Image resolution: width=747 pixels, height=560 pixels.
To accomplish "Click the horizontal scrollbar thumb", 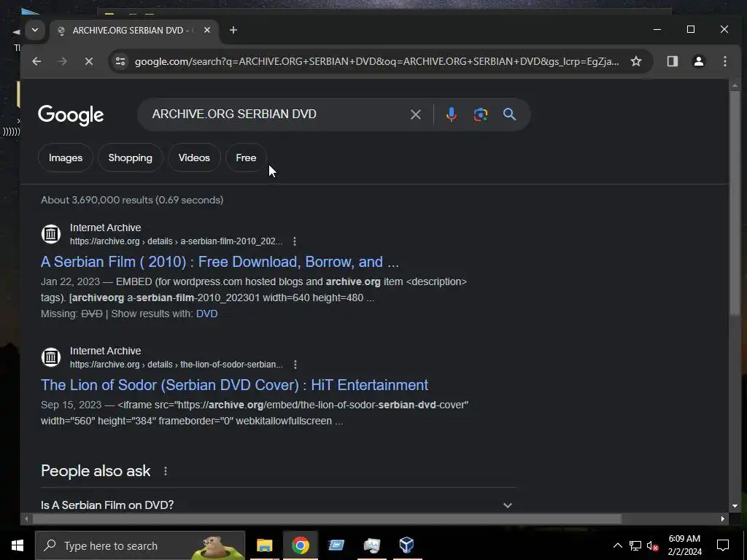I will click(327, 518).
